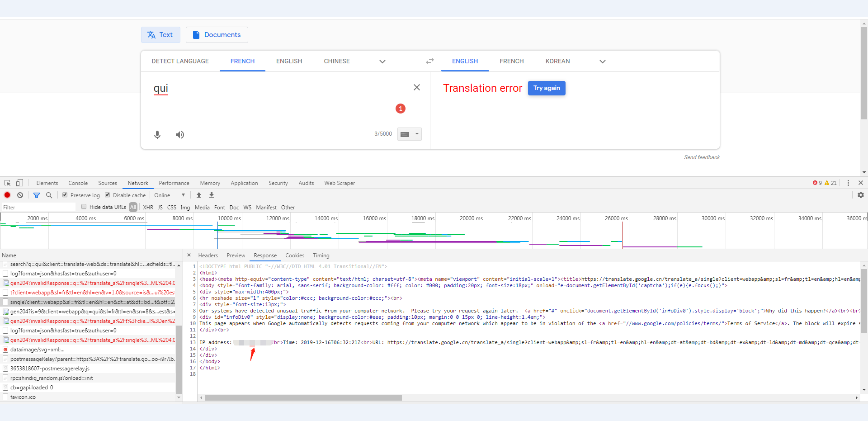Viewport: 868px width, 421px height.
Task: Toggle the device toolbar icon
Action: tap(19, 183)
